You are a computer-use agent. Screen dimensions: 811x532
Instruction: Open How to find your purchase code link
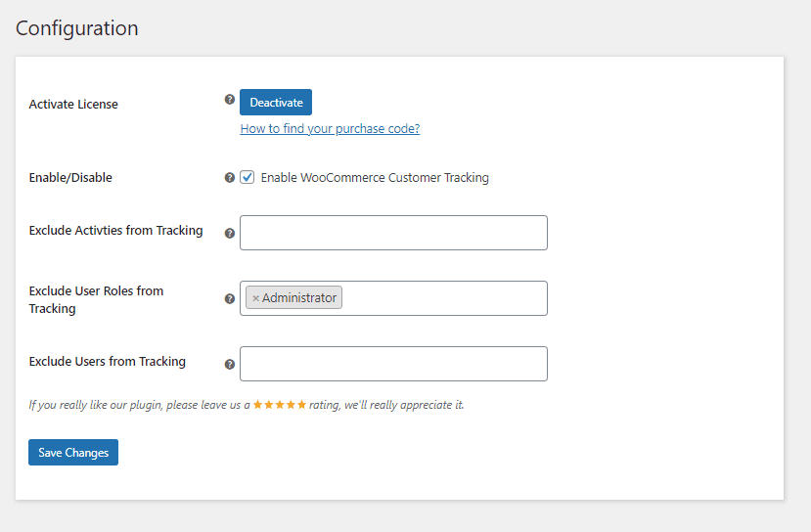(330, 129)
